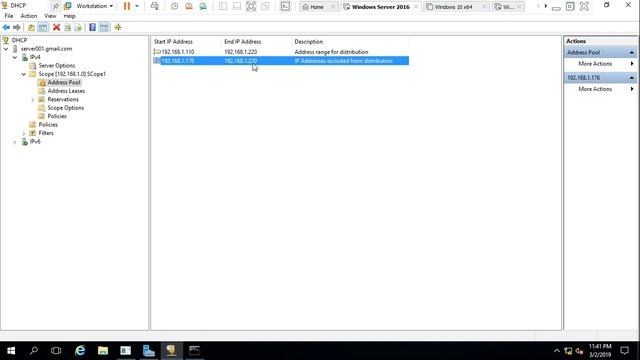
Task: Click the Manage Snapshots icon
Action: (x=203, y=6)
